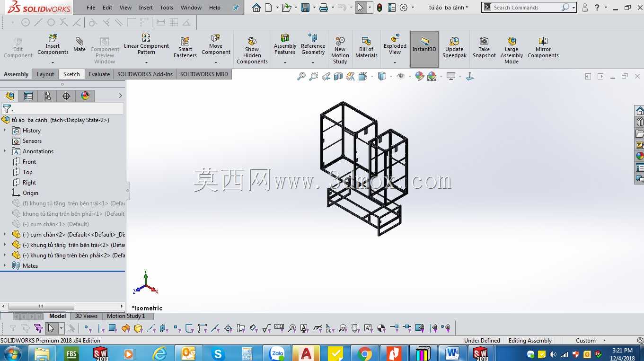
Task: Toggle the Filter Solid Bodies cube filter
Action: tap(138, 328)
